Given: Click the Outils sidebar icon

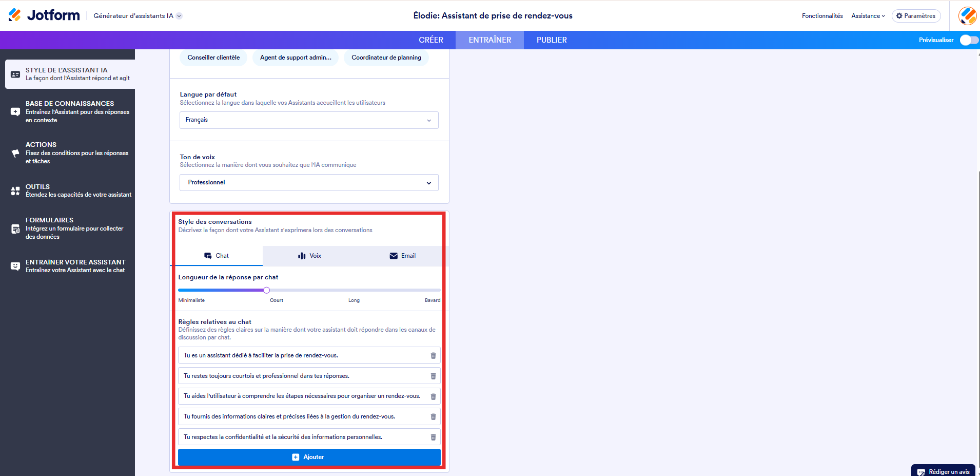Looking at the screenshot, I should 15,191.
